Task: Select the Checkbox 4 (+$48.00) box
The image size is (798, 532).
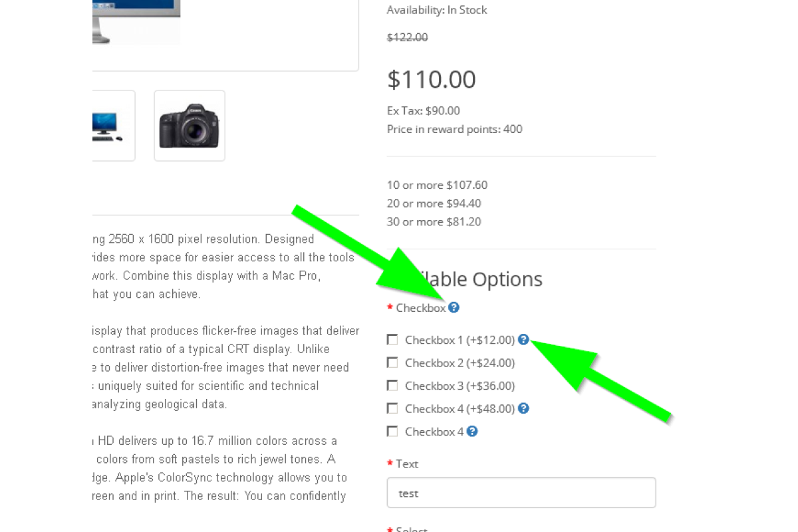Action: [x=392, y=408]
